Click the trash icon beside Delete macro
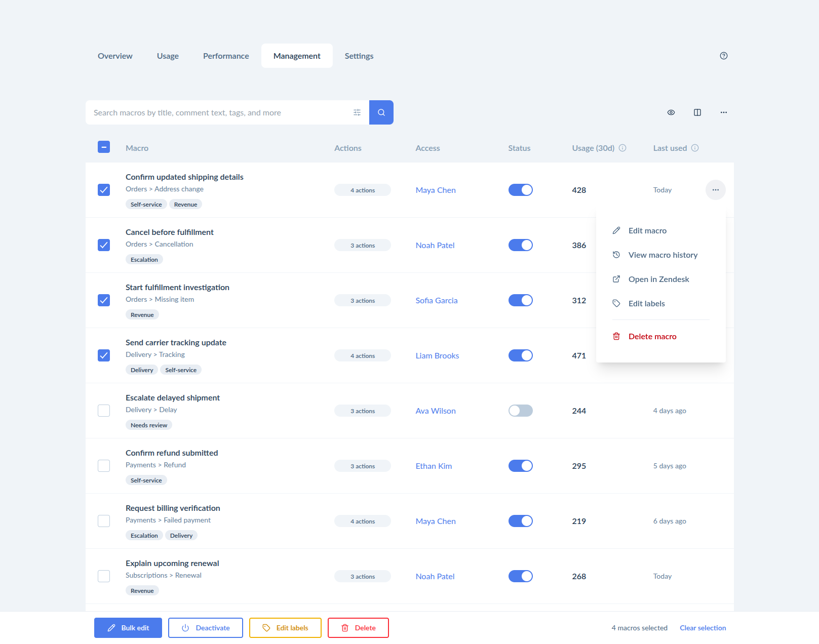The width and height of the screenshot is (819, 644). (x=616, y=336)
